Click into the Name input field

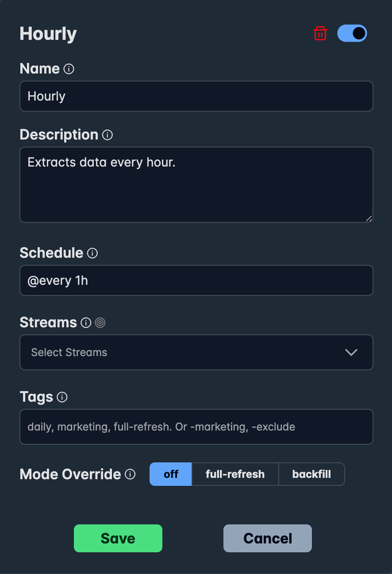click(196, 96)
